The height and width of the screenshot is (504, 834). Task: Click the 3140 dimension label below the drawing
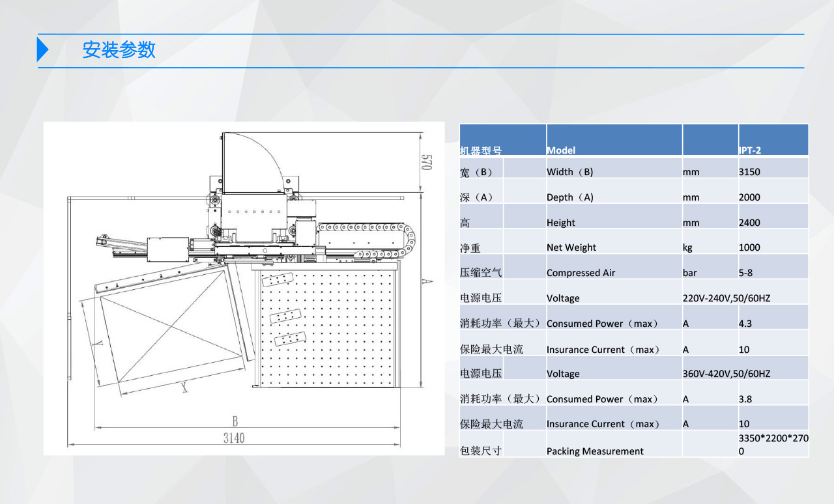click(x=234, y=438)
